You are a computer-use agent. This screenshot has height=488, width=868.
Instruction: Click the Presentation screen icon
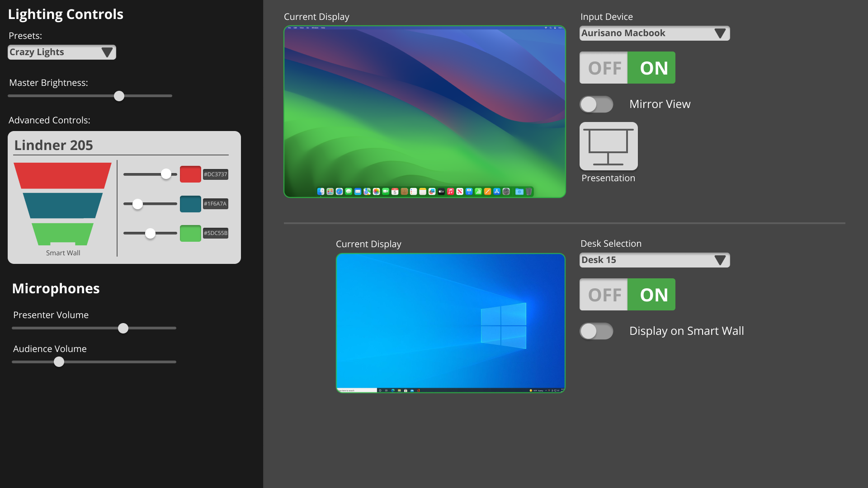coord(609,146)
